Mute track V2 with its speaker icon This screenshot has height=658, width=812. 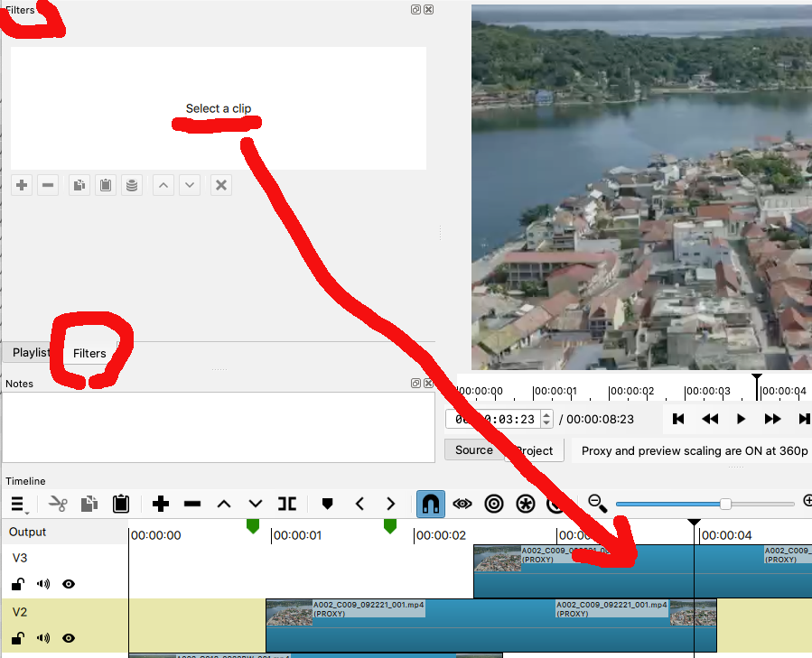(x=42, y=638)
